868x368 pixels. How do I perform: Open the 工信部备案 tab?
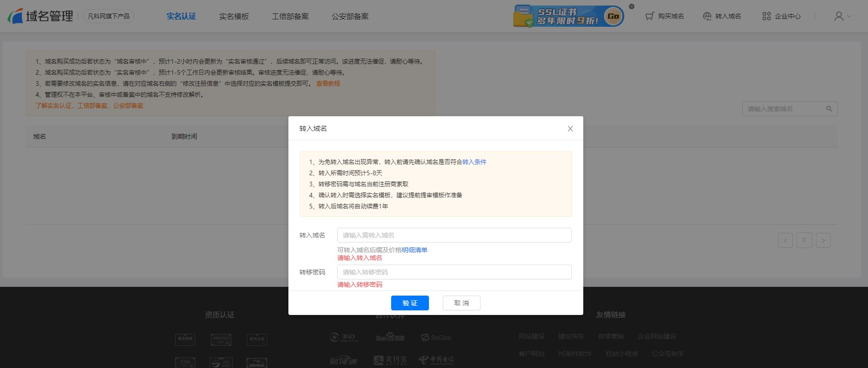(x=290, y=16)
